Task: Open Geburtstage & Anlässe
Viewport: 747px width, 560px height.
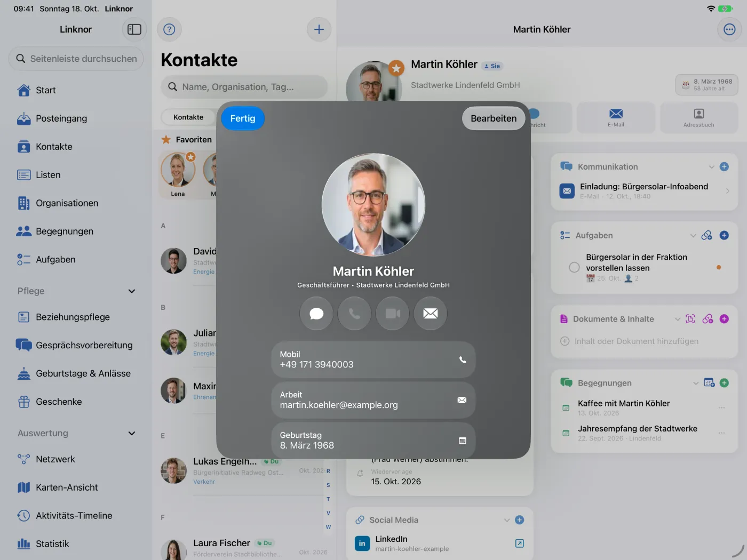Action: (76, 373)
